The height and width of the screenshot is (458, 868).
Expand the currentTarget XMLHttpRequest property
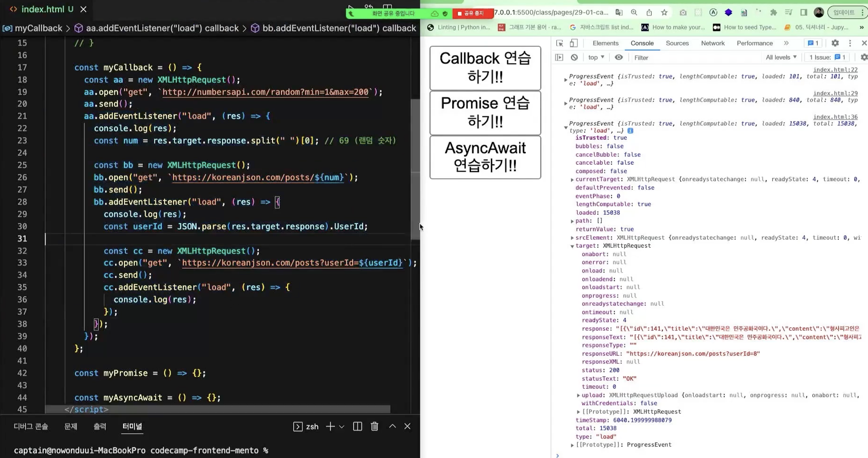[572, 180]
